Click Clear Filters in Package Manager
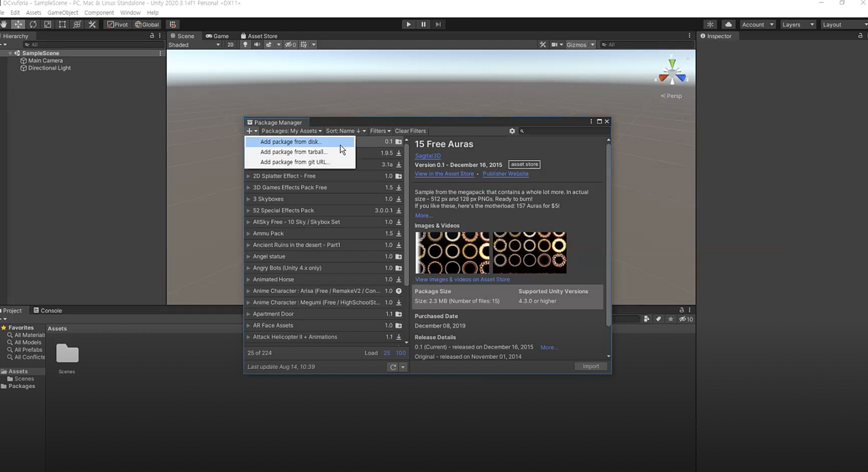The height and width of the screenshot is (472, 868). coord(410,131)
